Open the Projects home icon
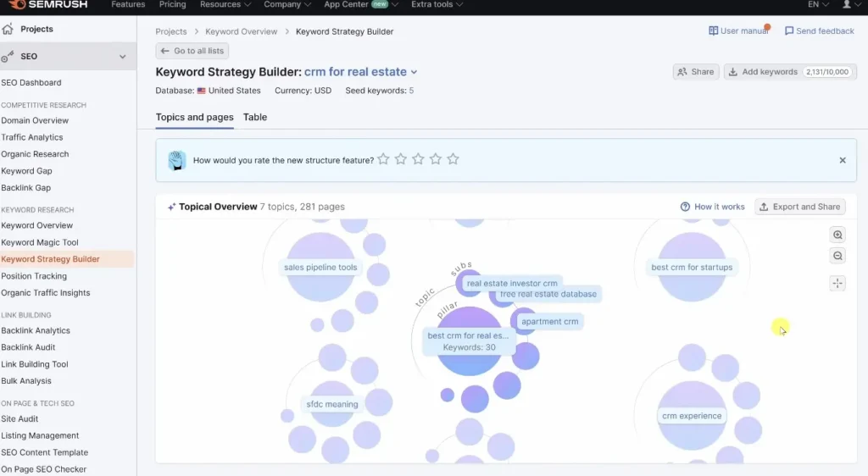868x476 pixels. (7, 29)
